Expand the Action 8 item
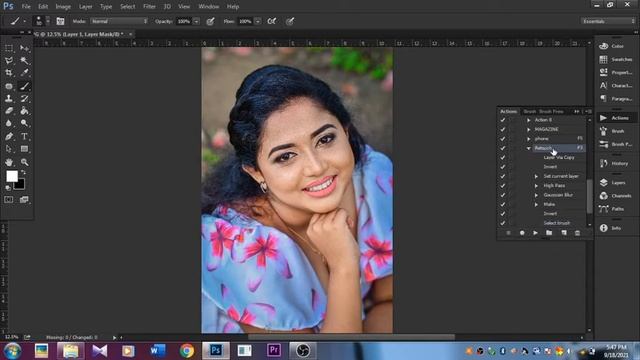Image resolution: width=640 pixels, height=360 pixels. point(529,120)
